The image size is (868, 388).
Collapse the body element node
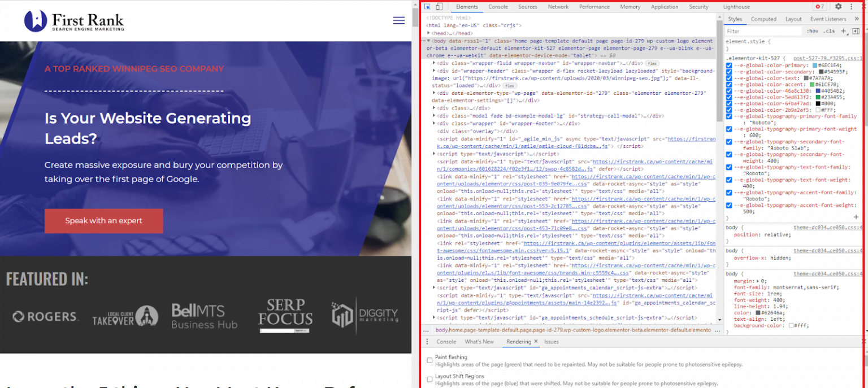(x=429, y=41)
